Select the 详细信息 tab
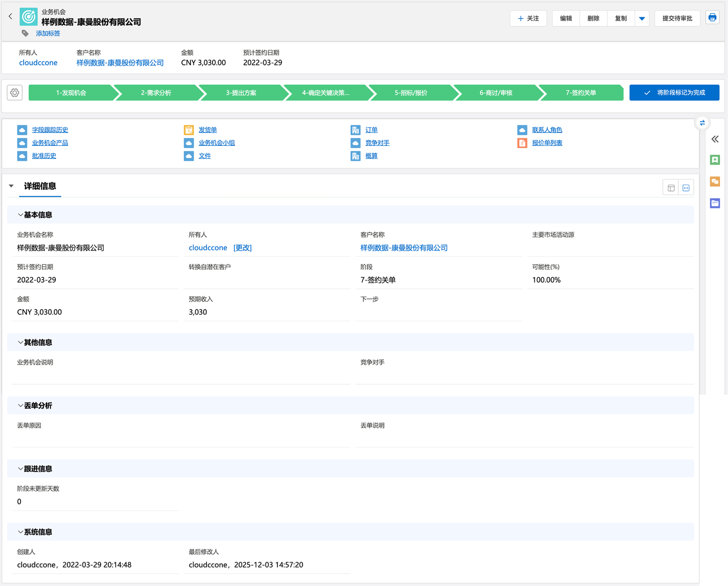728x586 pixels. (x=40, y=186)
